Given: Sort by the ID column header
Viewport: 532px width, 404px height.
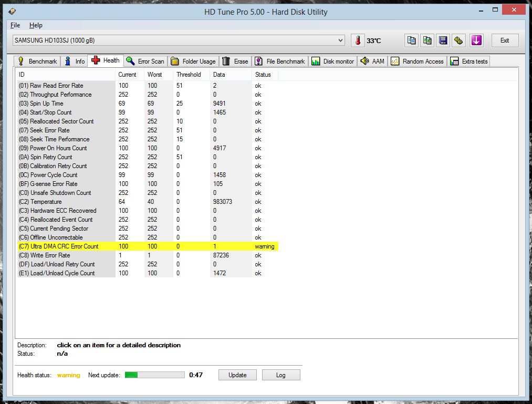Looking at the screenshot, I should 65,75.
